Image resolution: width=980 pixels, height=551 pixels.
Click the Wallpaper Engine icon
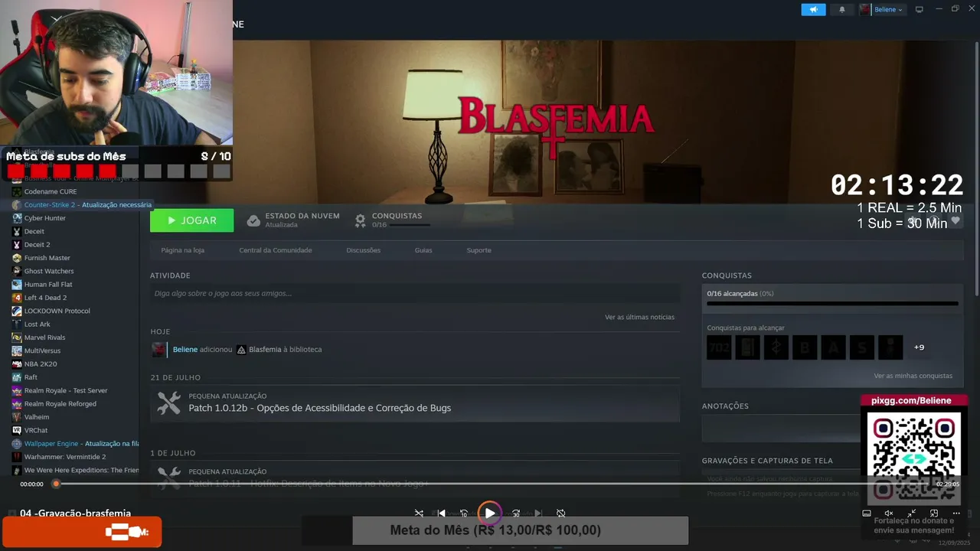click(17, 444)
